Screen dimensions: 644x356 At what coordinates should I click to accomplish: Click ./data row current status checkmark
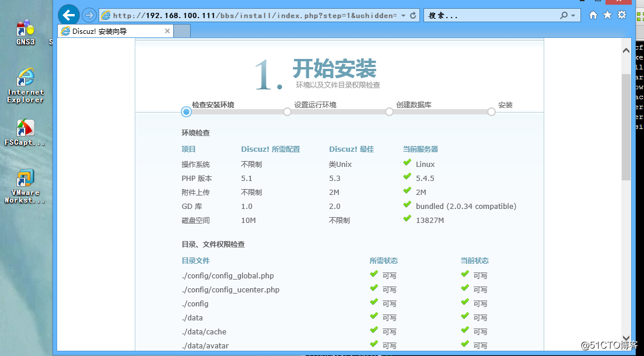[x=464, y=316]
